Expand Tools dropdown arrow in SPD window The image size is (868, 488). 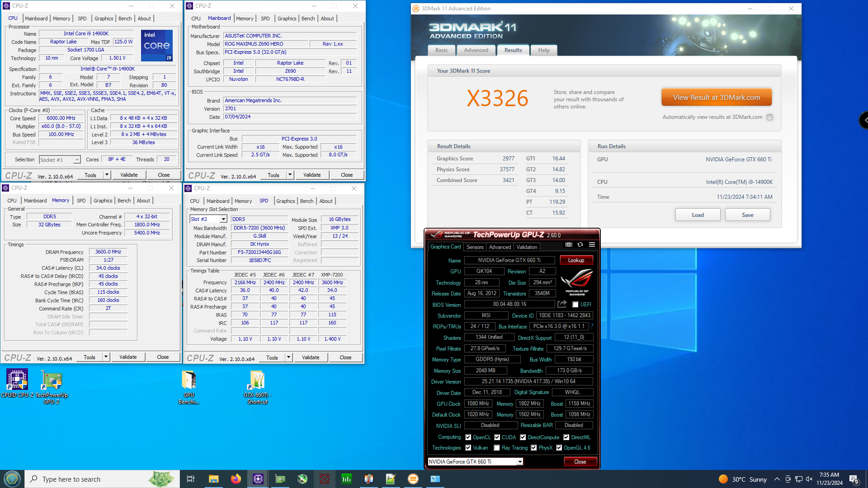coord(289,357)
